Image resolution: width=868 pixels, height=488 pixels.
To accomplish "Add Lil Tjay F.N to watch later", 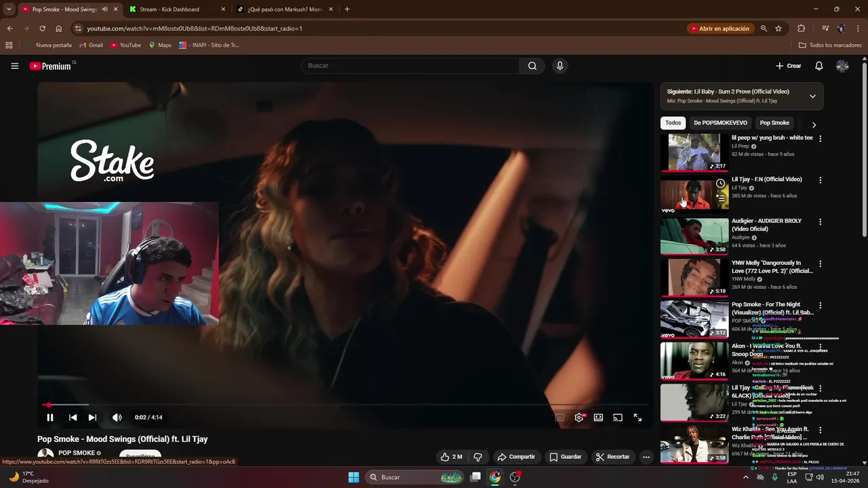I will [720, 184].
